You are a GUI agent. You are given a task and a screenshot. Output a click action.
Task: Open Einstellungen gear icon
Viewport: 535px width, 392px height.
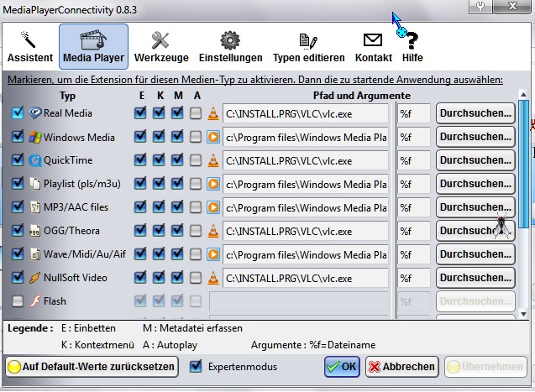point(230,47)
